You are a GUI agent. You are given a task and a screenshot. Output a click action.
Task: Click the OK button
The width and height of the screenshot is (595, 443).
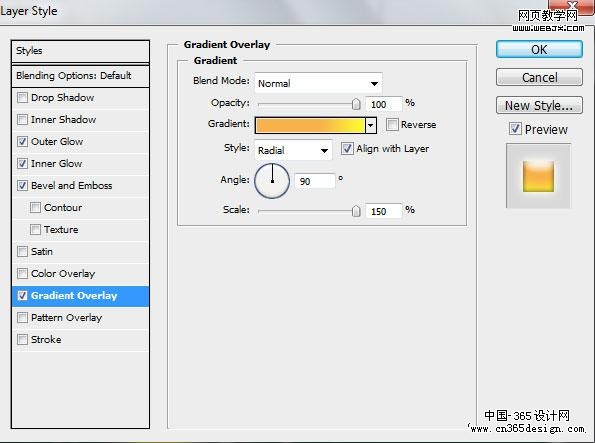pos(539,49)
